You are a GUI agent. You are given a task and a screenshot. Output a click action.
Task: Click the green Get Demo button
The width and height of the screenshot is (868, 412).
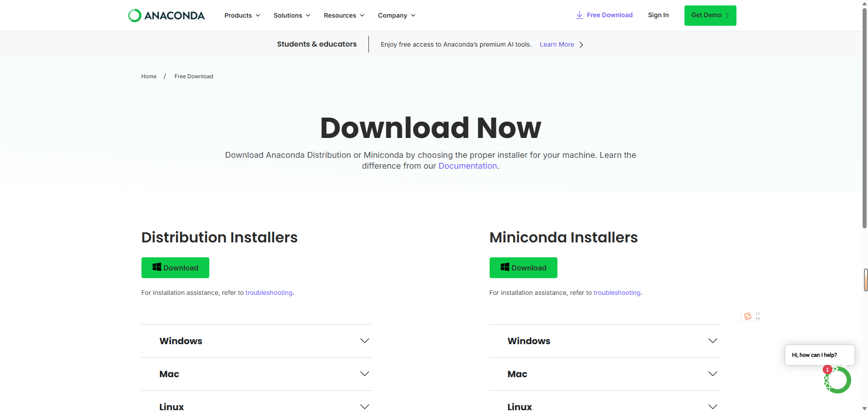[x=710, y=15]
